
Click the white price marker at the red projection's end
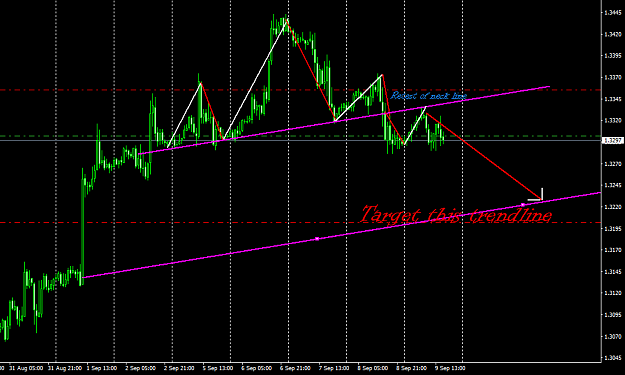click(535, 194)
